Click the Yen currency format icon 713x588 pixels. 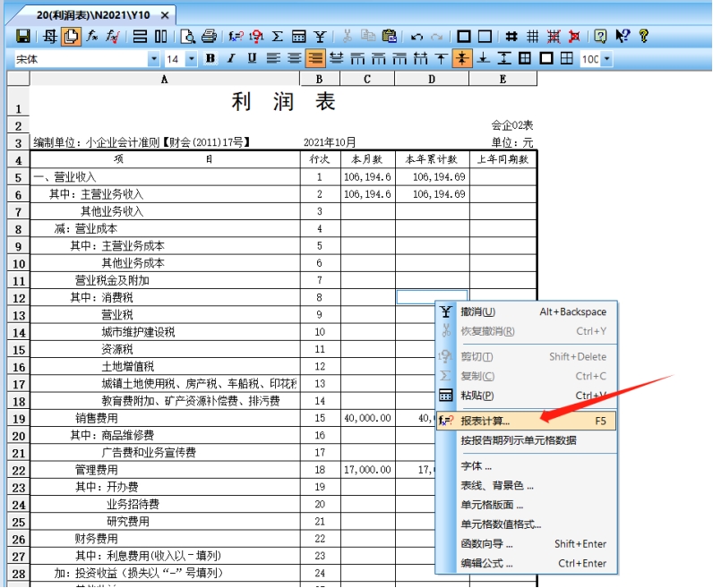(320, 37)
